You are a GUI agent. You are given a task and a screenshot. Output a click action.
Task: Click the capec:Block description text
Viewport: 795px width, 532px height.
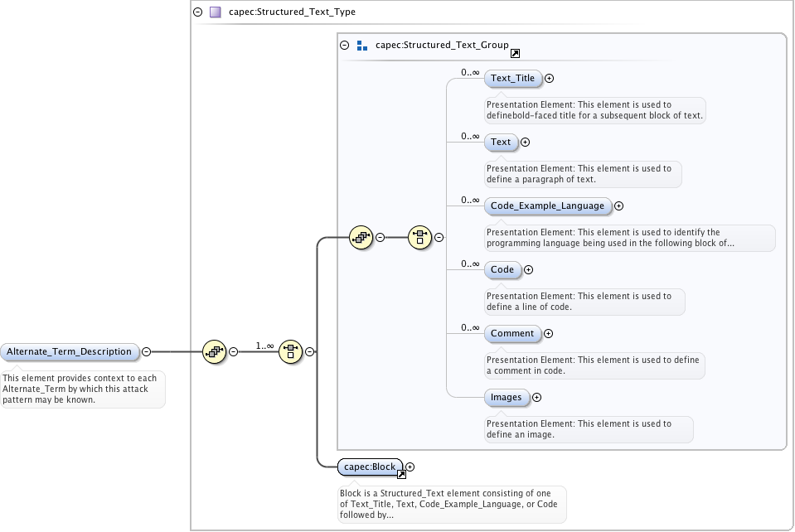click(x=452, y=504)
